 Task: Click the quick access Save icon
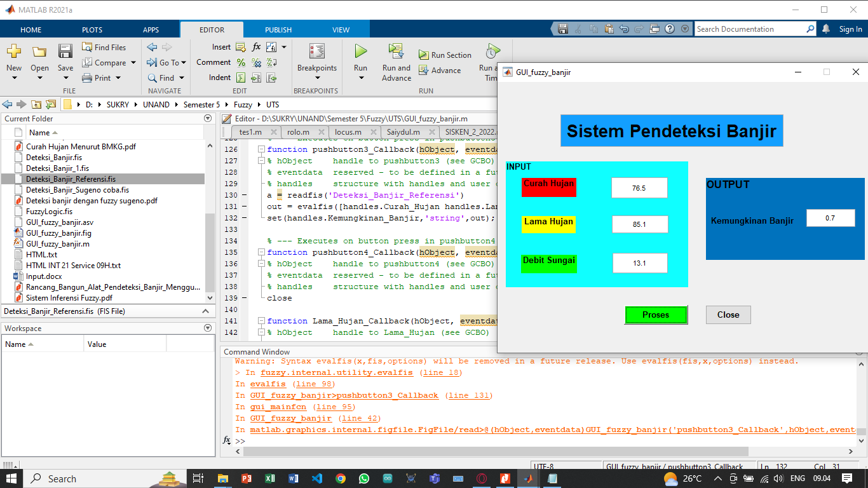(x=563, y=29)
